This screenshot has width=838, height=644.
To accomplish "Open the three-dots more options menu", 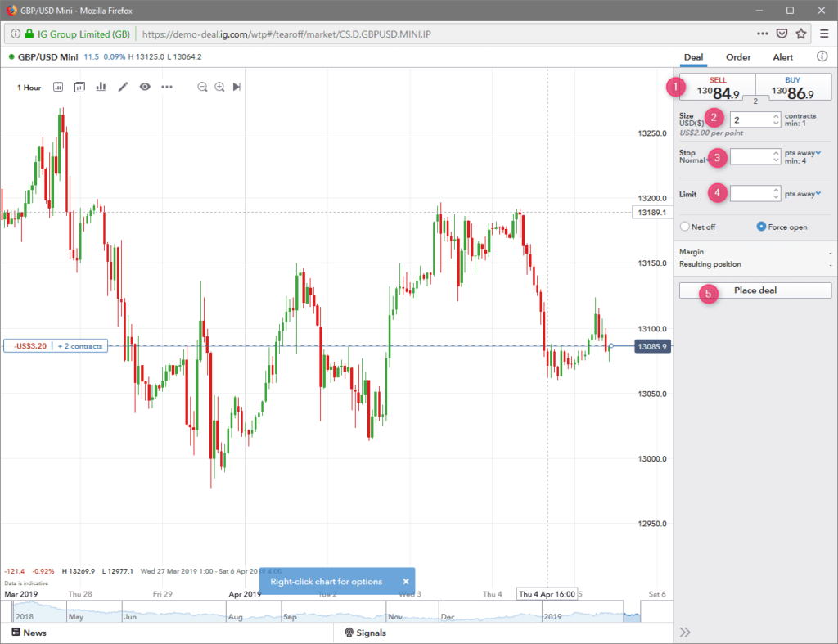I will point(167,87).
